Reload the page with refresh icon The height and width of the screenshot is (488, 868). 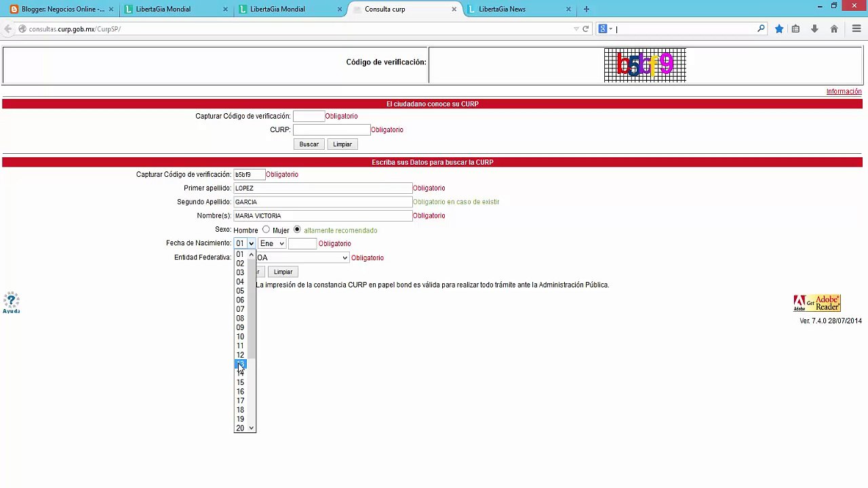pyautogui.click(x=586, y=29)
